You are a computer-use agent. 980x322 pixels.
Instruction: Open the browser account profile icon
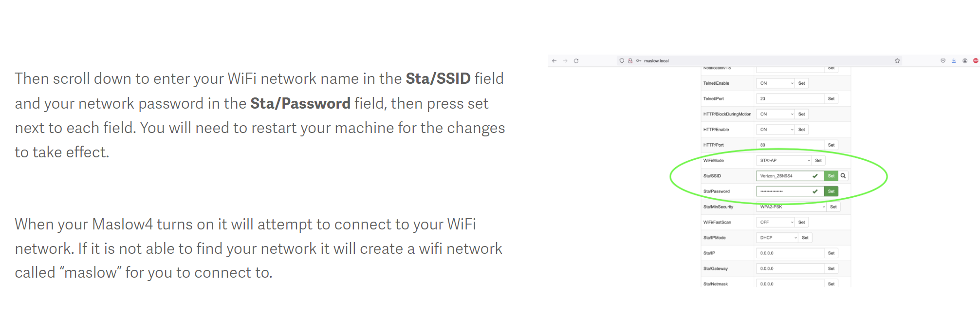[964, 61]
